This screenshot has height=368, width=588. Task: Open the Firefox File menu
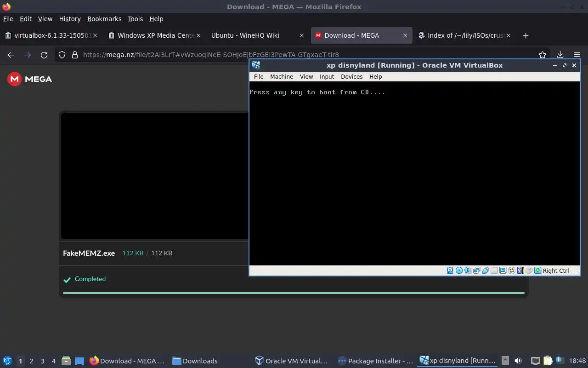(x=8, y=19)
